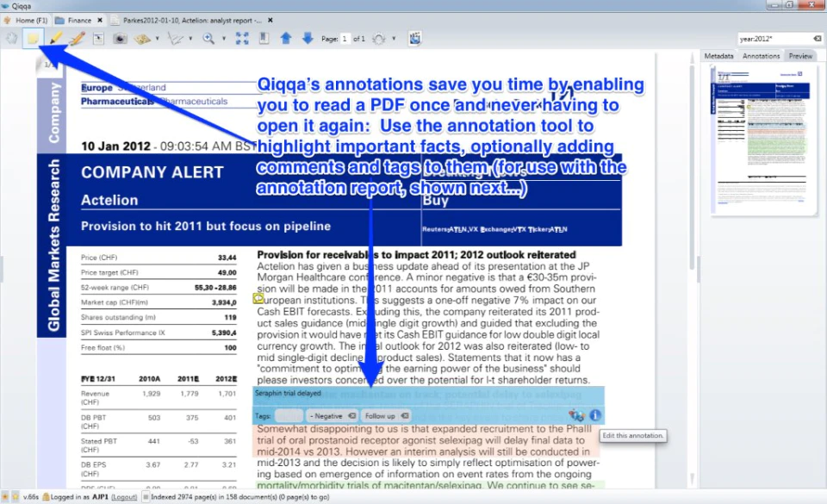The width and height of the screenshot is (827, 504).
Task: Click second star icon in status bar
Action: pyautogui.click(x=16, y=496)
